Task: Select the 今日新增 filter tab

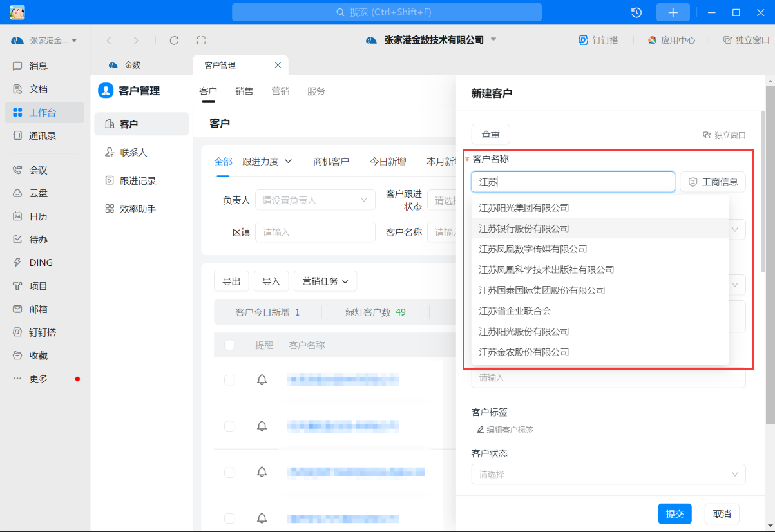Action: 388,162
